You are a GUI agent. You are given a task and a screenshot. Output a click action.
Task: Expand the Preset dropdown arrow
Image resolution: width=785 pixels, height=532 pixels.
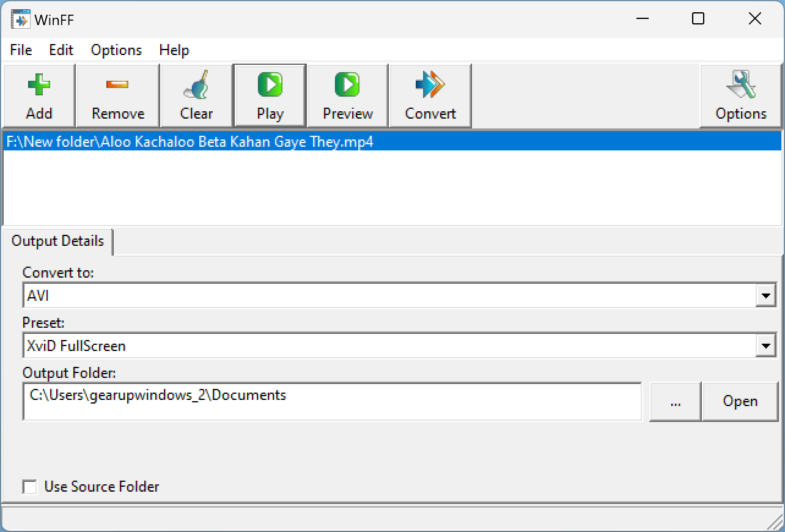(x=765, y=347)
